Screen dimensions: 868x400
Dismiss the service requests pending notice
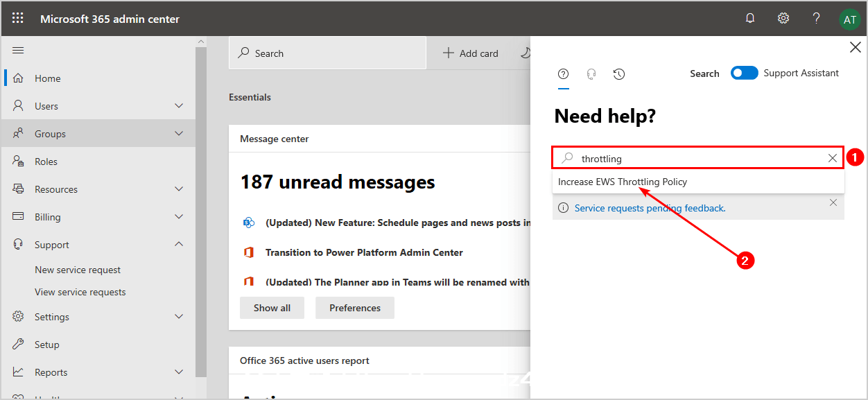pyautogui.click(x=833, y=202)
